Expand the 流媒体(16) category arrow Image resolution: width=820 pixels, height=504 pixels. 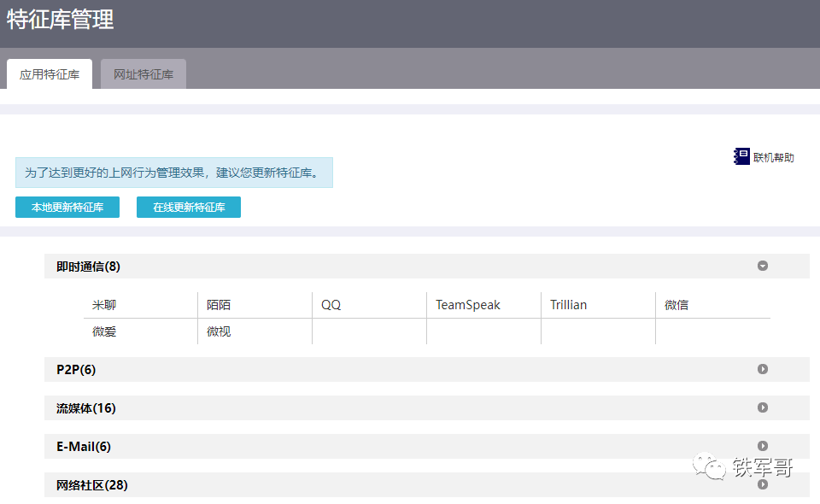(x=763, y=407)
